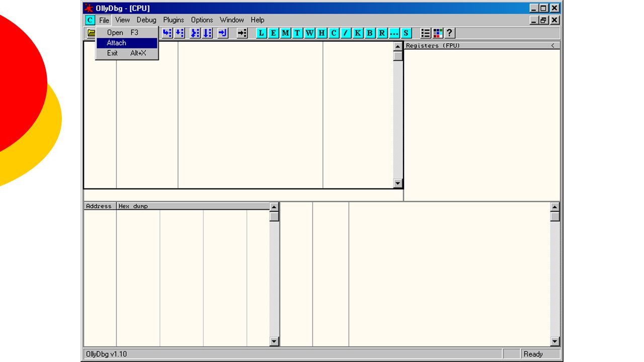Viewport: 644px width, 362px height.
Task: Click disassembly pane scrollbar thumb
Action: (x=398, y=55)
